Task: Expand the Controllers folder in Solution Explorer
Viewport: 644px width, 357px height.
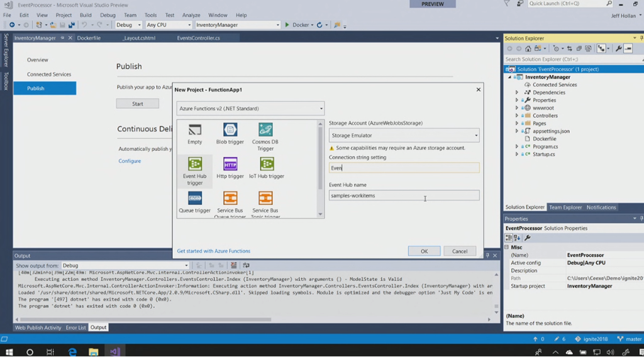Action: (x=517, y=116)
